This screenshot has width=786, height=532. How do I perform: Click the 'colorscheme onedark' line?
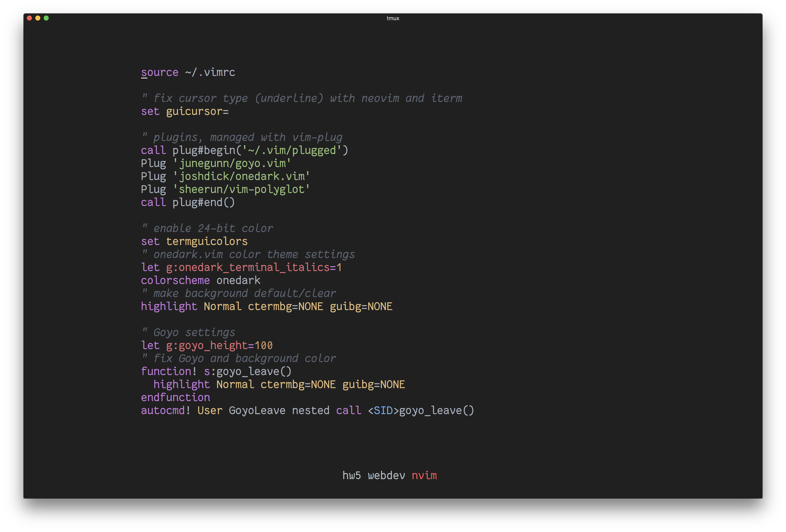click(x=200, y=280)
